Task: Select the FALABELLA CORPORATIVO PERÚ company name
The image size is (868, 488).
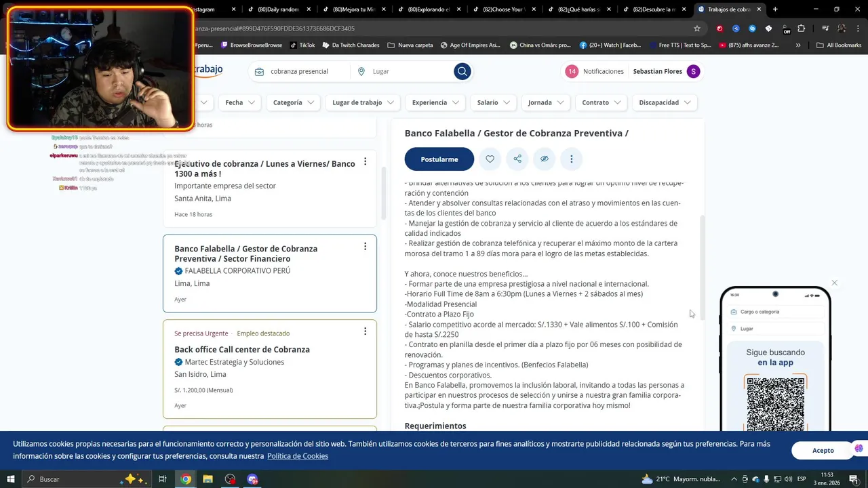Action: coord(237,271)
